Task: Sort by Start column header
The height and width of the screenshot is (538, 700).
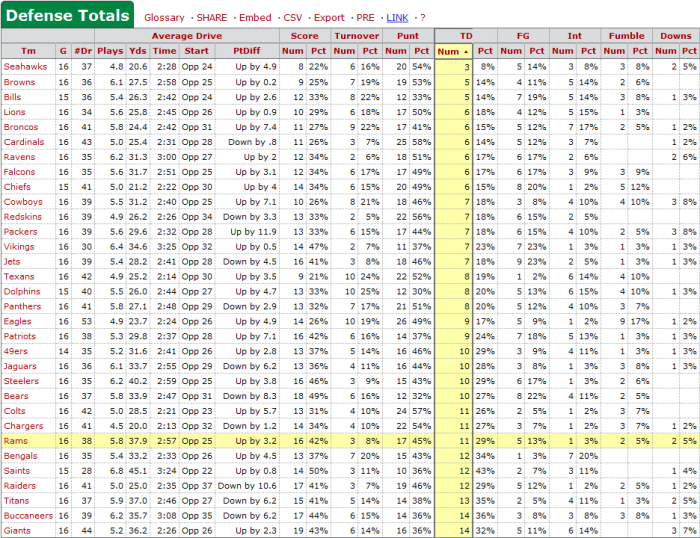Action: tap(196, 51)
